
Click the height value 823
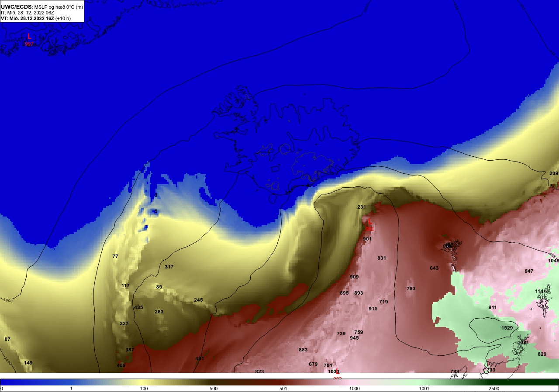click(x=259, y=371)
